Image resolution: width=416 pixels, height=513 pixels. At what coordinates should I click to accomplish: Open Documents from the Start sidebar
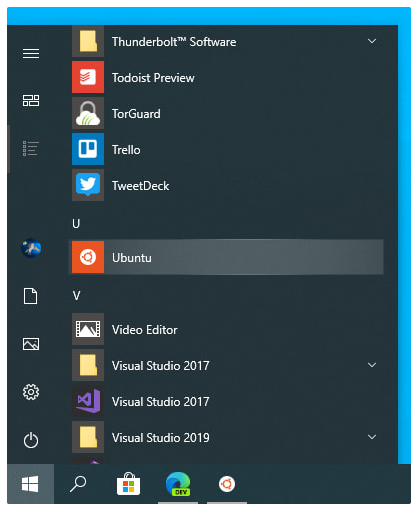coord(30,296)
